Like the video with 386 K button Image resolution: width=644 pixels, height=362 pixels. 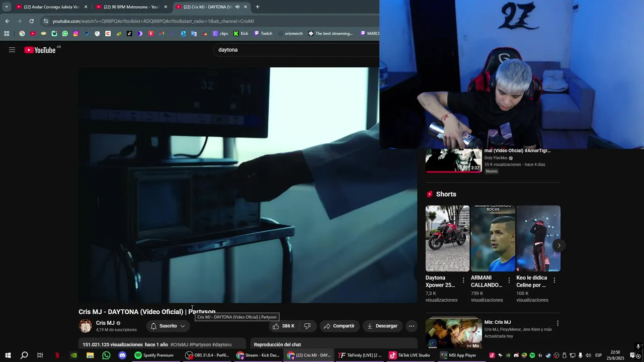point(283,326)
